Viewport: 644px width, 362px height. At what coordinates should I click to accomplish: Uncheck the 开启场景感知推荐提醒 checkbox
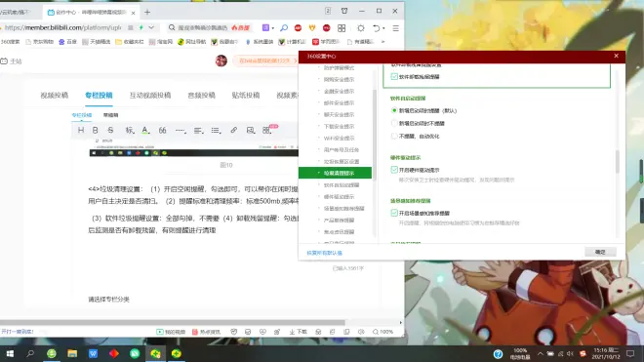[x=394, y=213]
